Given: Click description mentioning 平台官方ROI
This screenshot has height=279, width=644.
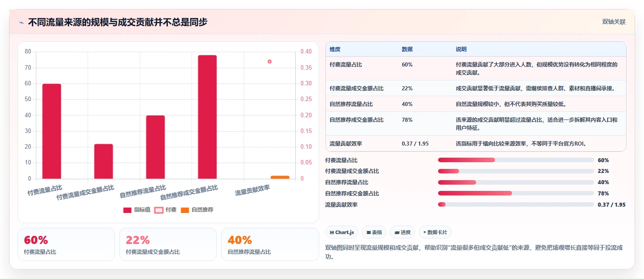Looking at the screenshot, I should tap(521, 144).
